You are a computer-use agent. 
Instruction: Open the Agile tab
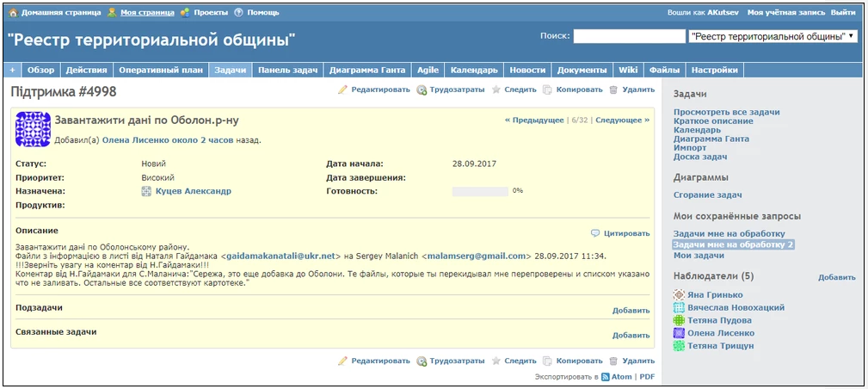pos(428,70)
